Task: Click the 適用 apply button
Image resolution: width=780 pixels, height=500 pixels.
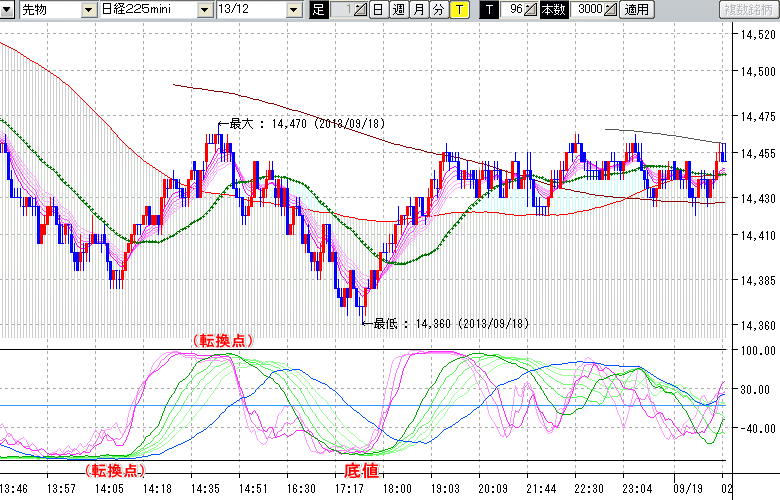Action: click(x=635, y=10)
